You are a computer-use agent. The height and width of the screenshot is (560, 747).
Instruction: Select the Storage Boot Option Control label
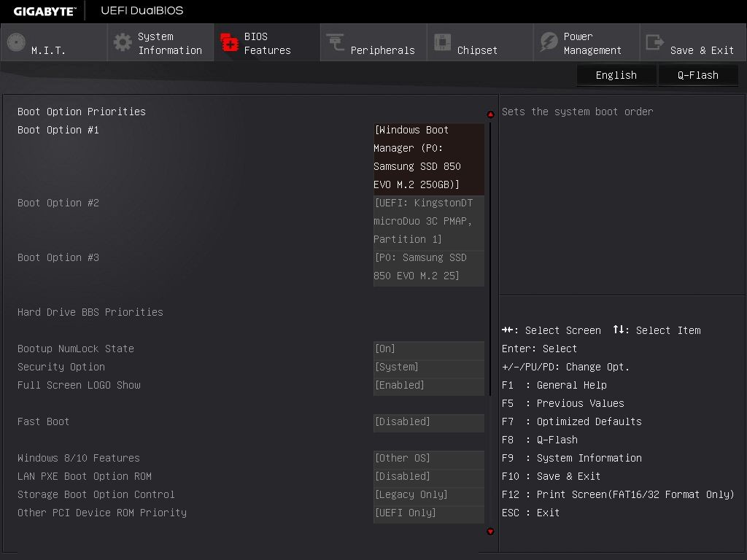(96, 494)
